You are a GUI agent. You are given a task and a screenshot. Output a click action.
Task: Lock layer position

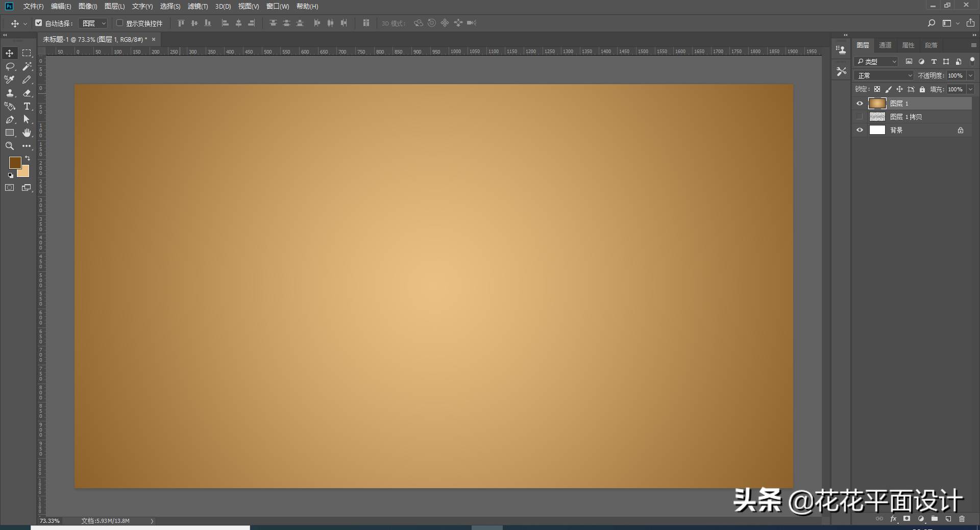point(899,89)
